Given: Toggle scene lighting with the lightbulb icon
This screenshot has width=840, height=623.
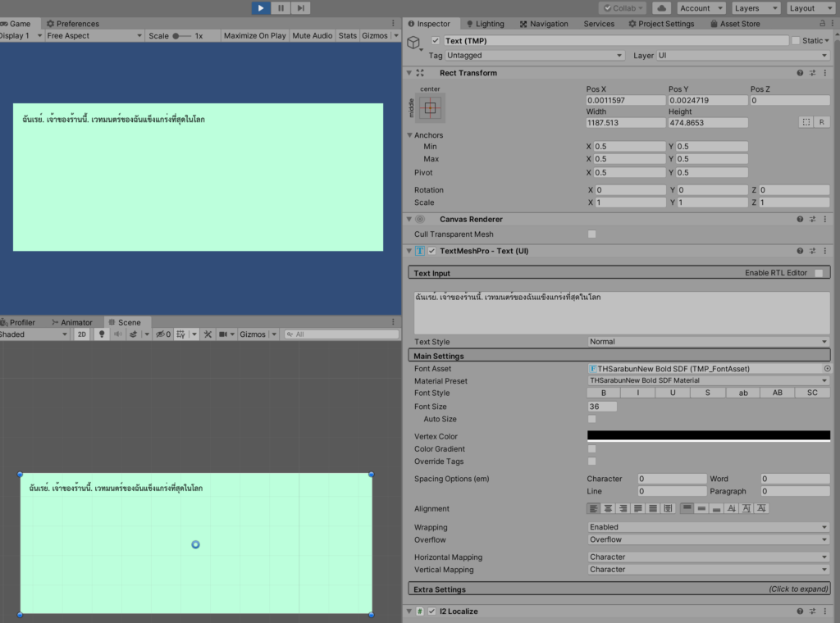Looking at the screenshot, I should (x=102, y=334).
